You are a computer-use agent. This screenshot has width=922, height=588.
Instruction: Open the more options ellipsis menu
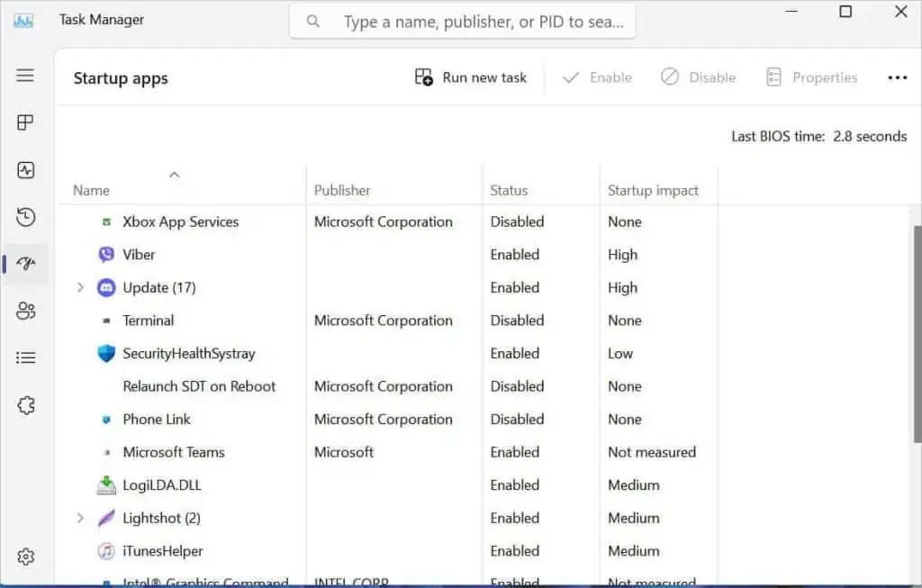click(898, 77)
